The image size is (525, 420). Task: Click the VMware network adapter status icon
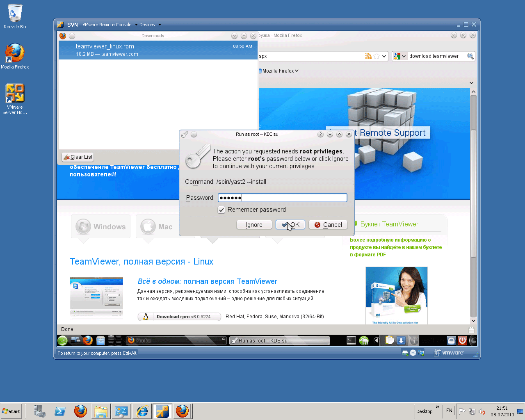click(421, 353)
